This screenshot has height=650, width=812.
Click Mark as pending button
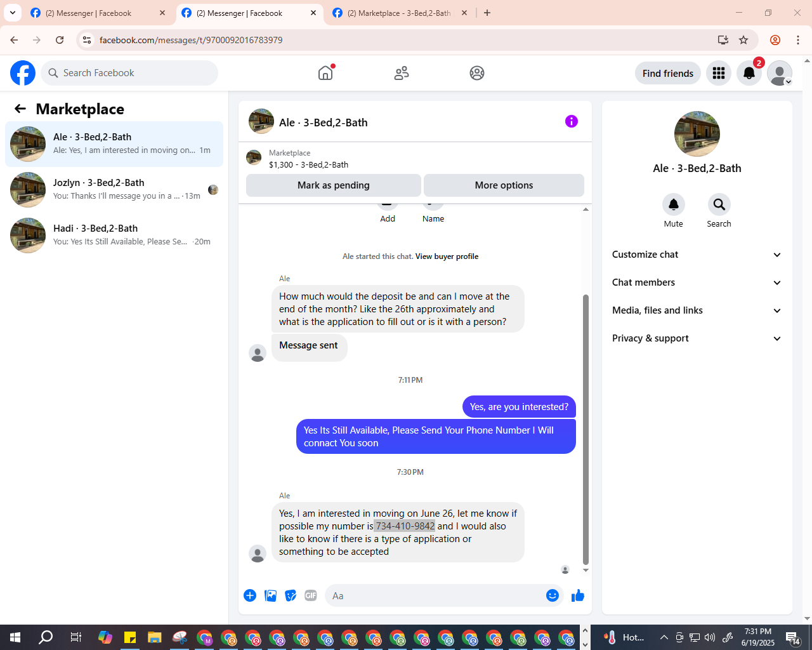334,185
